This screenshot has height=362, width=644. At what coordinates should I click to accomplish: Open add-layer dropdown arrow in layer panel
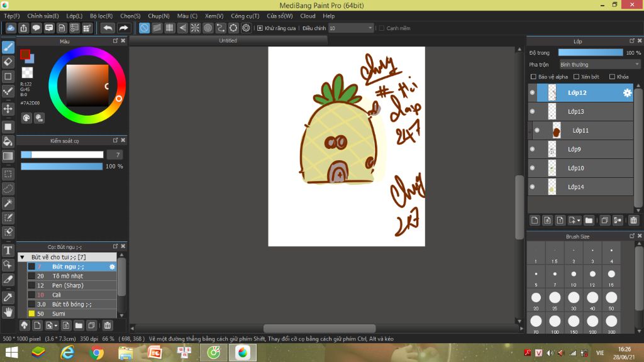click(x=579, y=221)
